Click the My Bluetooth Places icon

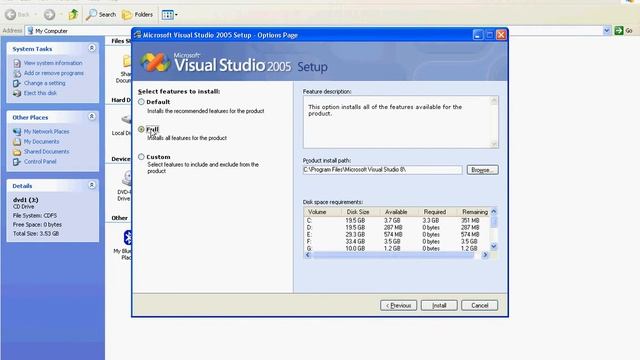tap(127, 238)
